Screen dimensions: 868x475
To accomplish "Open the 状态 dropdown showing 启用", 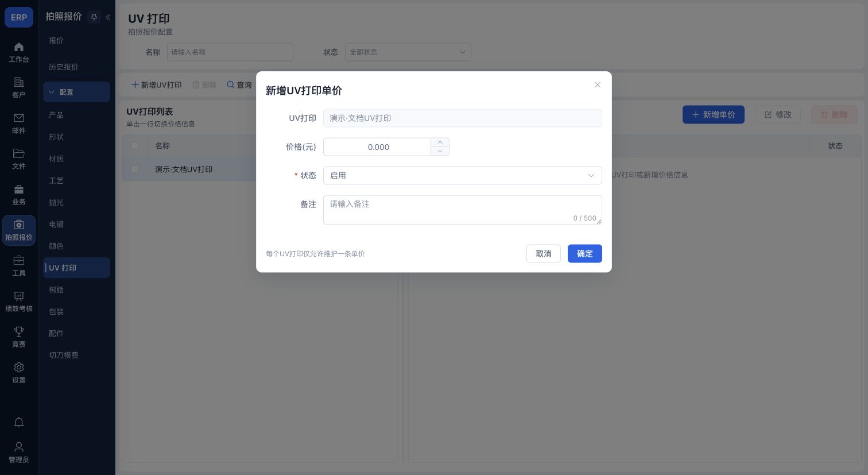I will 463,176.
